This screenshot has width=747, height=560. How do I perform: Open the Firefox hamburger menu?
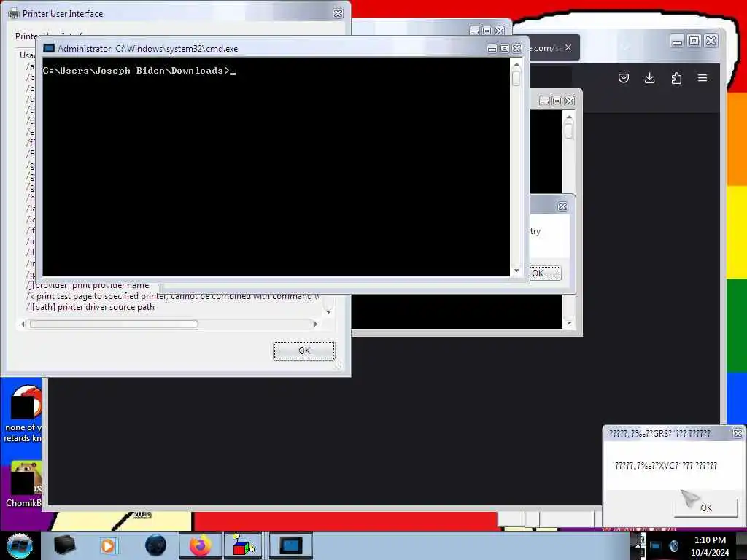pyautogui.click(x=703, y=78)
